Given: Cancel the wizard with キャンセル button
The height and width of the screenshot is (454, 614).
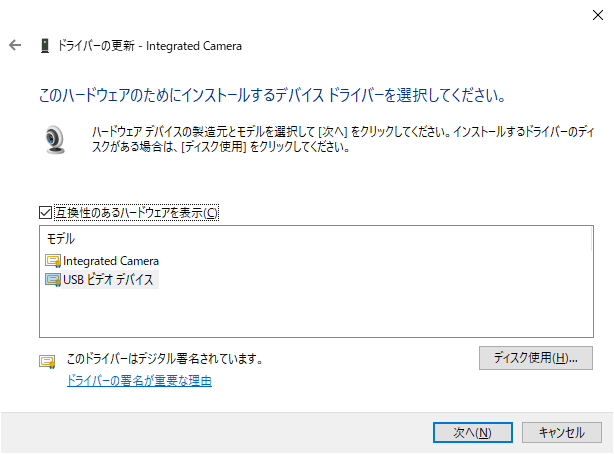Looking at the screenshot, I should [x=562, y=432].
